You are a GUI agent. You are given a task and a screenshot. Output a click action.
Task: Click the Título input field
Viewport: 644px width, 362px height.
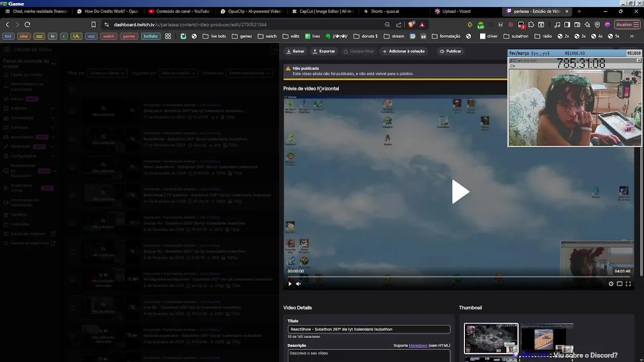click(x=369, y=329)
